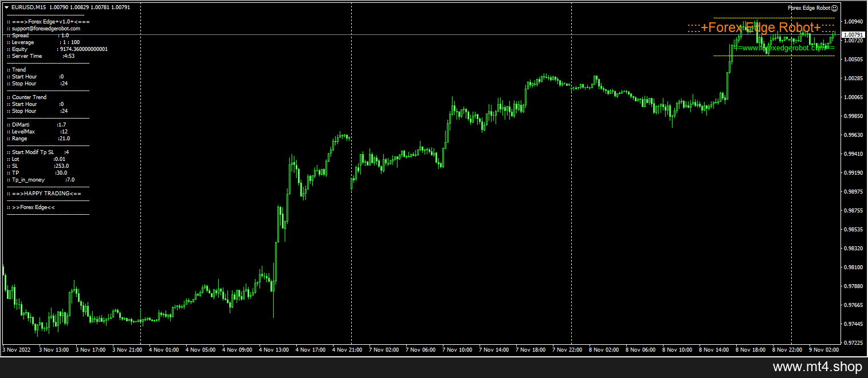
Task: Click the 9 Nov 02:00 time label
Action: point(824,349)
